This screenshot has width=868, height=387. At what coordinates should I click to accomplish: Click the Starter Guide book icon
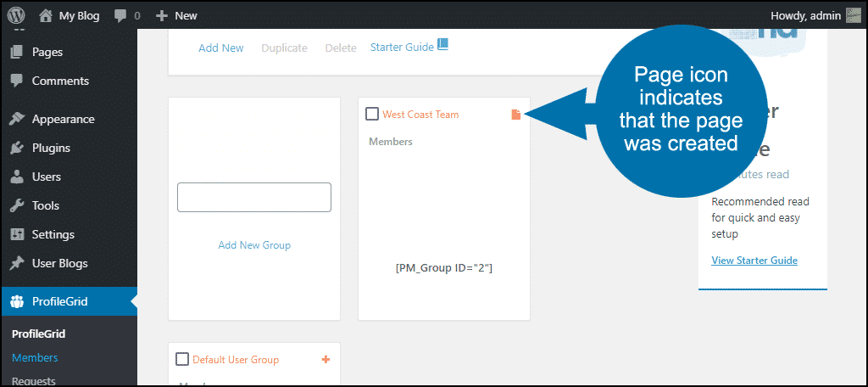442,45
